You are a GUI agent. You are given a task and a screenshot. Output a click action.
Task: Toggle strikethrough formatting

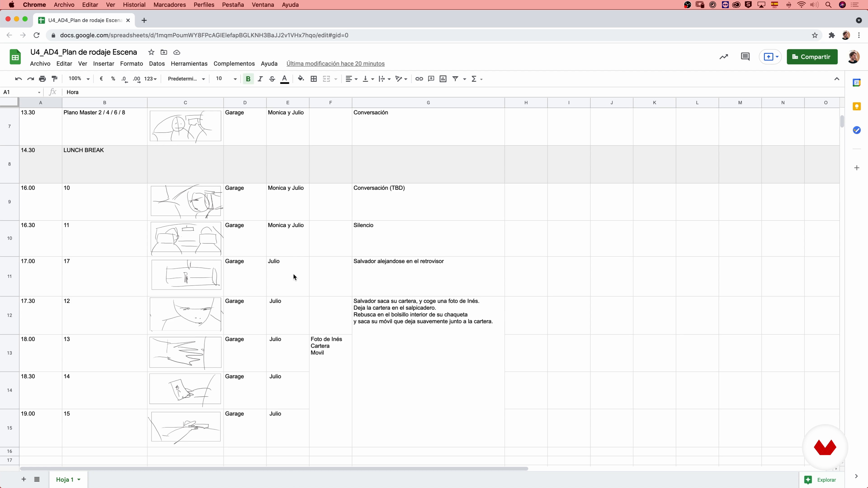[x=272, y=79]
